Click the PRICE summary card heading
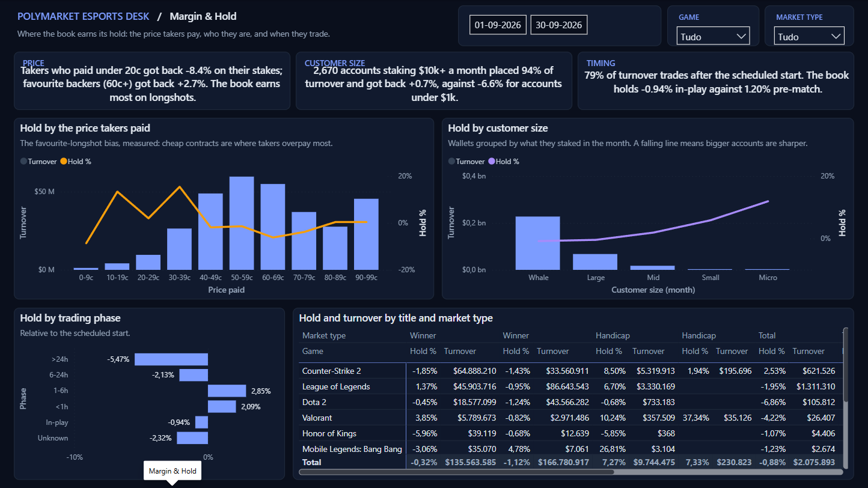This screenshot has width=868, height=488. (x=33, y=63)
